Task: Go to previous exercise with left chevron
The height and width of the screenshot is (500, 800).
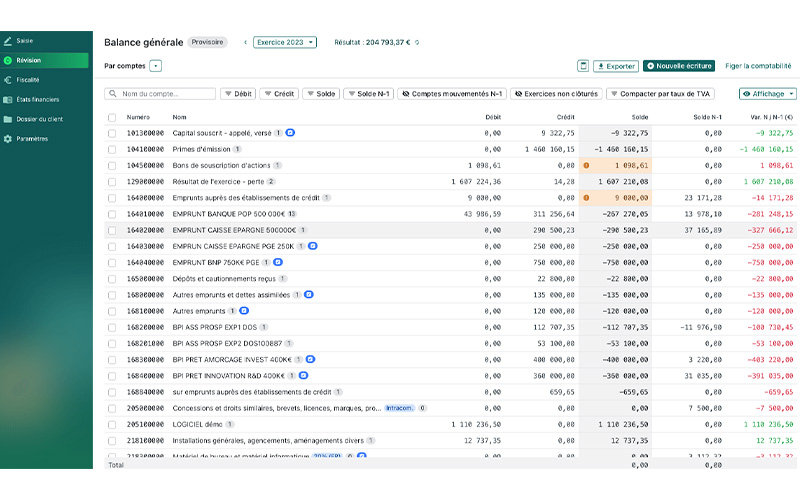Action: coord(245,42)
